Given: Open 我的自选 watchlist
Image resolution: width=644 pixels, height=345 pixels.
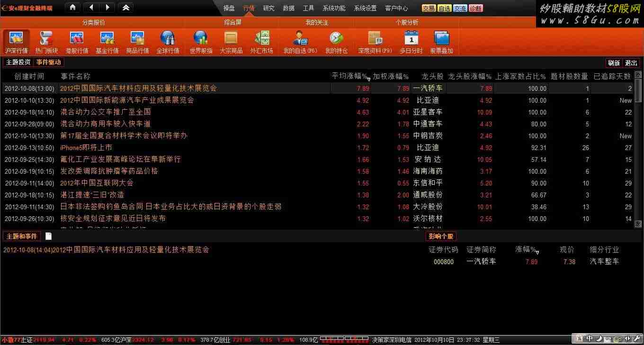Looking at the screenshot, I should (x=300, y=42).
